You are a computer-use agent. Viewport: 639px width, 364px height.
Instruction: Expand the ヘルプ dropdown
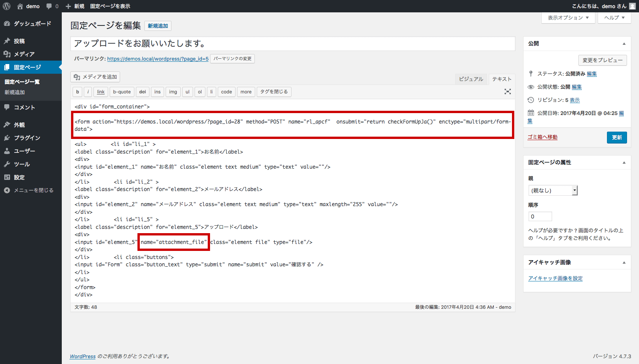[614, 18]
